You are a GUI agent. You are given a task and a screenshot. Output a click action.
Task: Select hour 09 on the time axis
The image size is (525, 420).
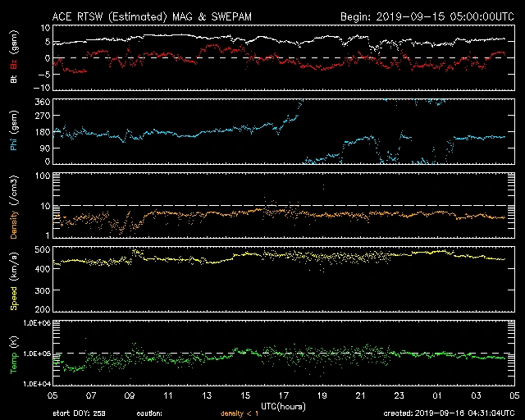(130, 395)
